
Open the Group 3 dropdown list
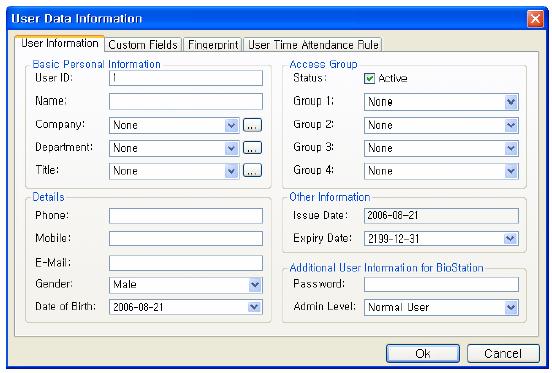pos(511,148)
